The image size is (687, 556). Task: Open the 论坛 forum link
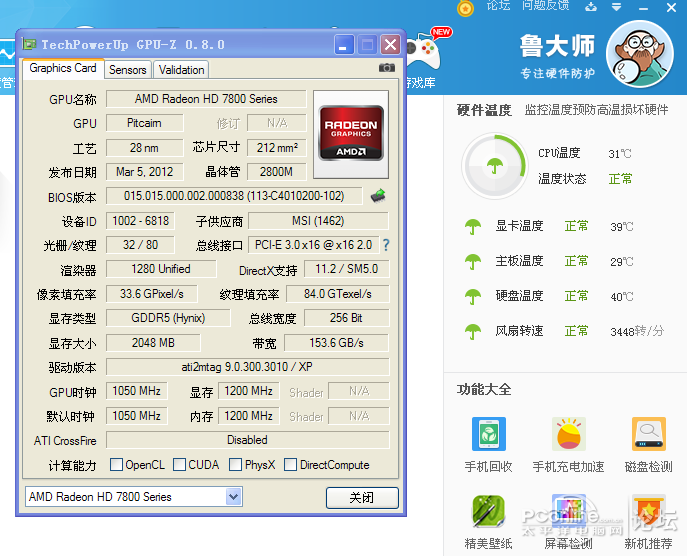tap(498, 6)
